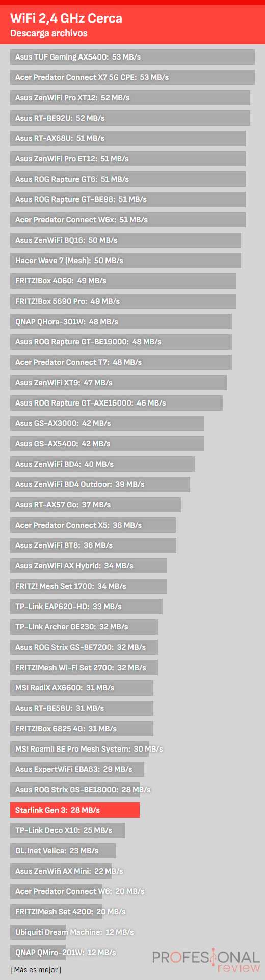265x980 pixels.
Task: Click the Más es mejor footnote
Action: click(36, 970)
